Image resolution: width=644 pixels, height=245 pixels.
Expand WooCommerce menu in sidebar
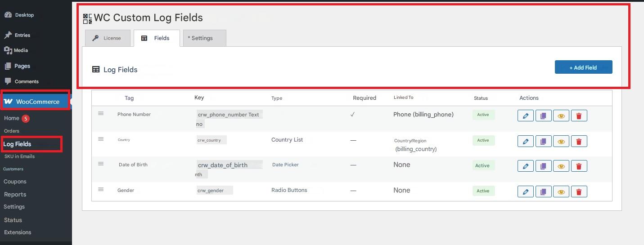[x=35, y=102]
